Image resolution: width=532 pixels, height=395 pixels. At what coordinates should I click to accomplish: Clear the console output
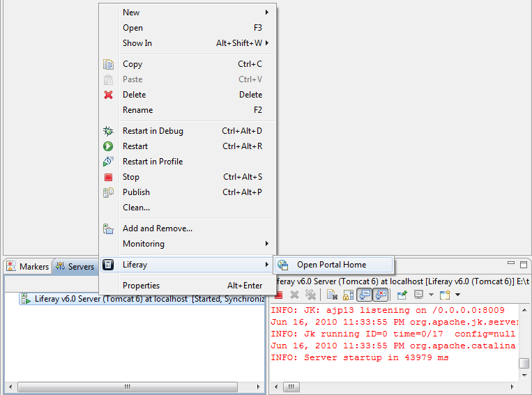(332, 295)
